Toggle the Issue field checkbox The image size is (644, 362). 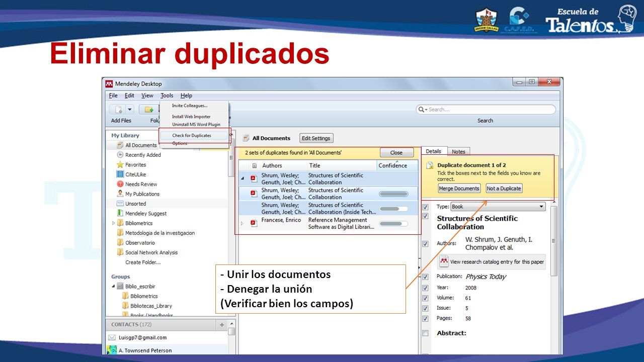click(x=425, y=308)
